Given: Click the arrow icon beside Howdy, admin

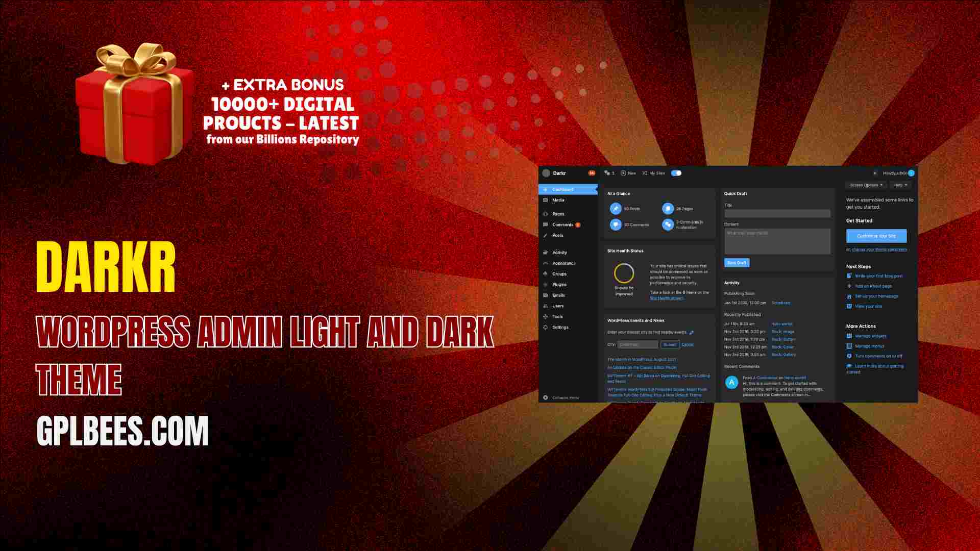Looking at the screenshot, I should point(875,173).
